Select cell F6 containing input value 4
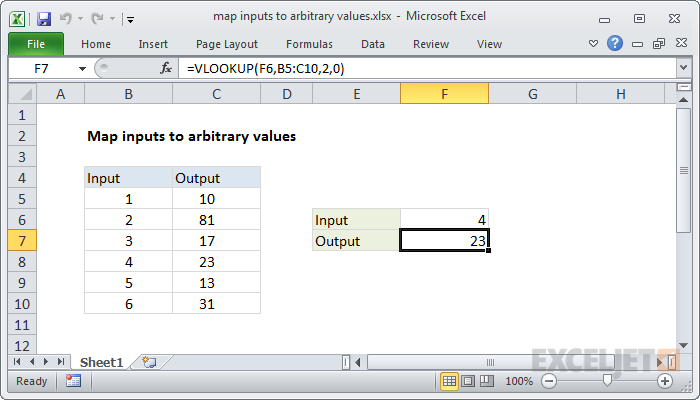 [x=444, y=220]
